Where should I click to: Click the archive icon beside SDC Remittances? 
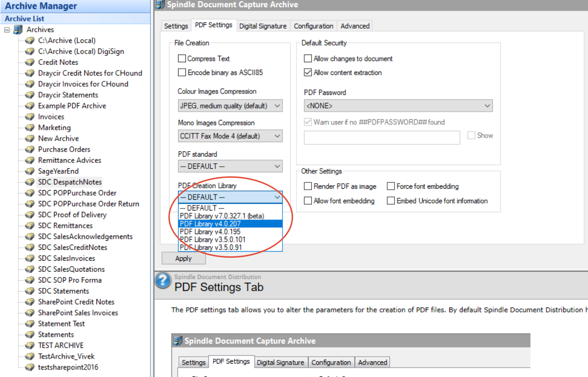(29, 226)
